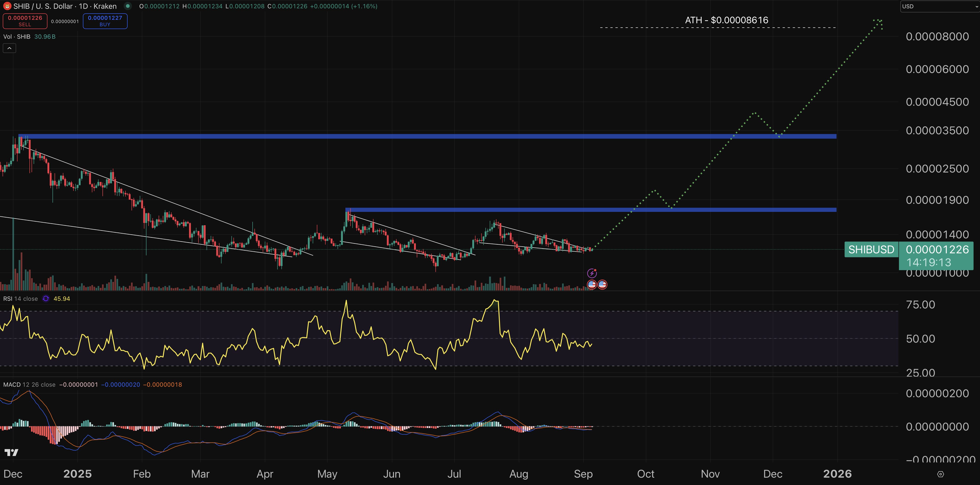
Task: Collapse the indicator legend with chevron
Action: (x=9, y=48)
